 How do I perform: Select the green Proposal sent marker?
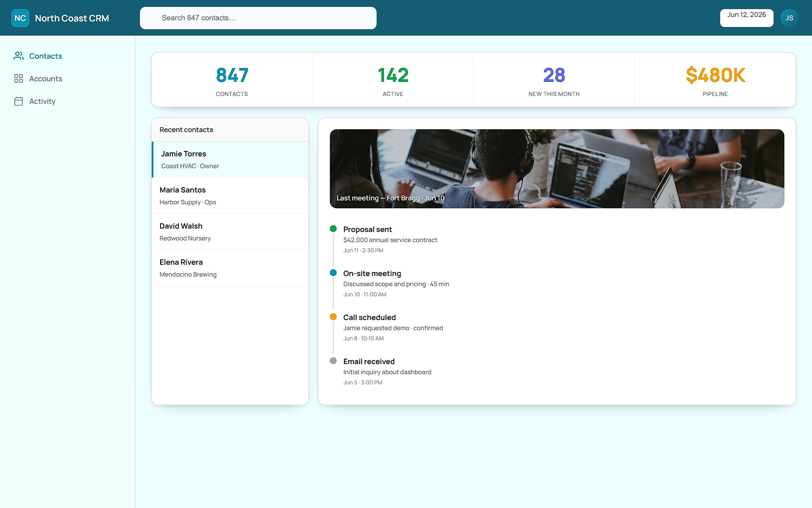[333, 229]
